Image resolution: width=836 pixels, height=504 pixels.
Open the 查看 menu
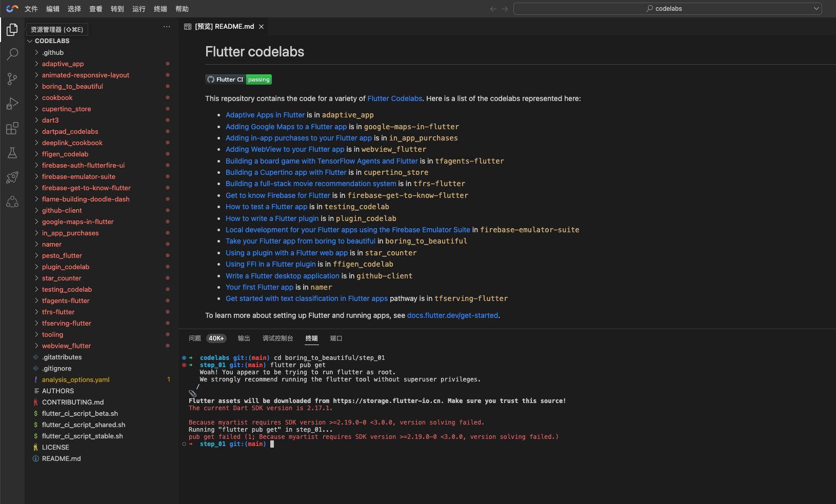[x=96, y=9]
